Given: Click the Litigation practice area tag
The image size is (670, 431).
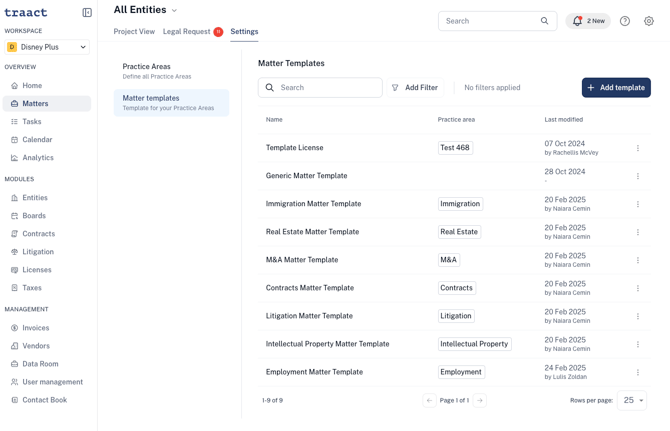Looking at the screenshot, I should 456,316.
